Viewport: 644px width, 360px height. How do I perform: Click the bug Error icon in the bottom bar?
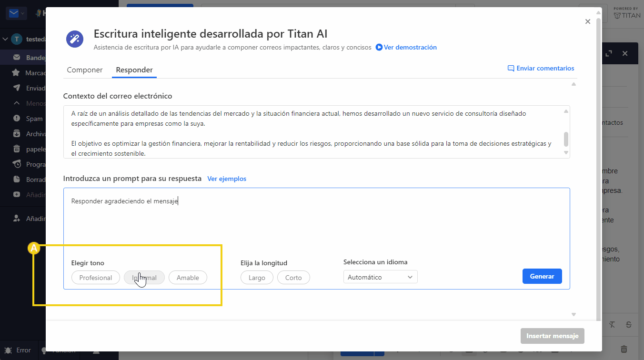coord(7,350)
